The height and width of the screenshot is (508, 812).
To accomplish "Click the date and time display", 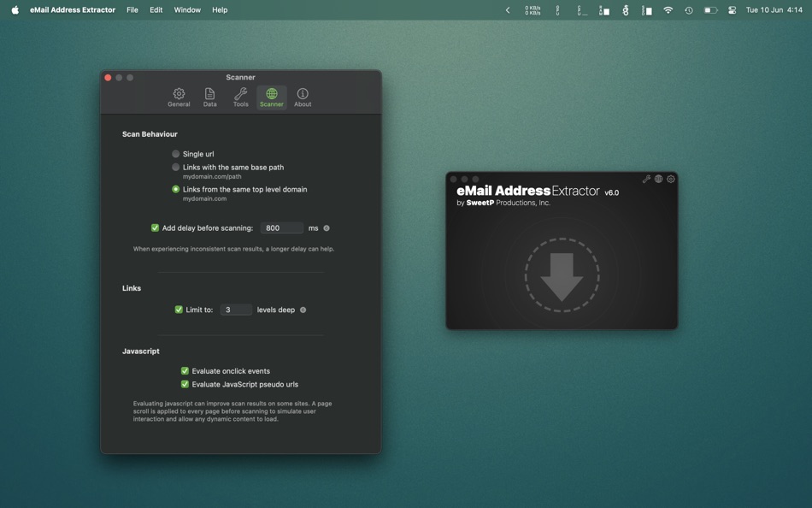I will (x=774, y=10).
